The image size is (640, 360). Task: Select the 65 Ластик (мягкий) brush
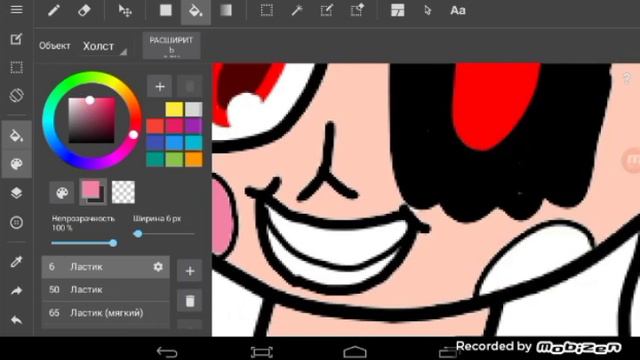[x=105, y=313]
